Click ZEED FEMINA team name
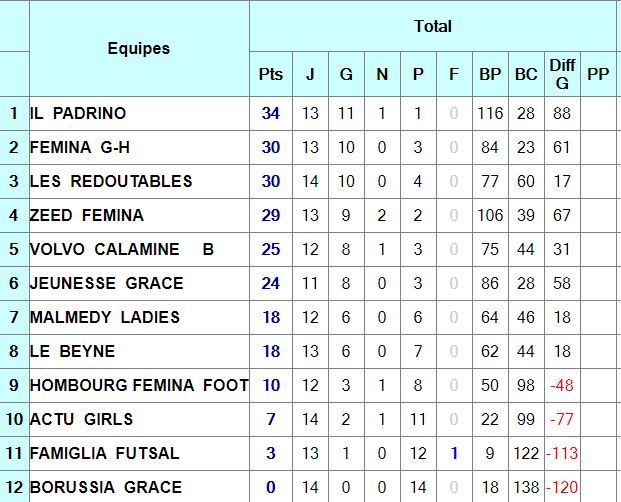The height and width of the screenshot is (502, 621). tap(87, 215)
